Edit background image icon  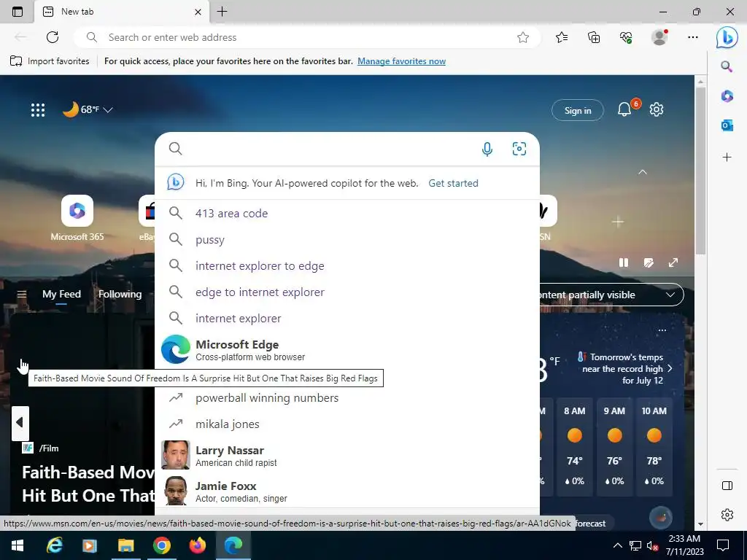point(649,262)
